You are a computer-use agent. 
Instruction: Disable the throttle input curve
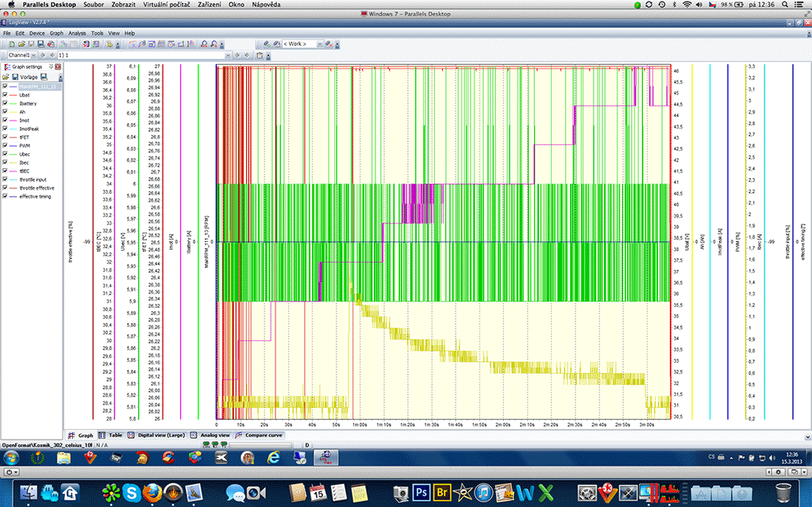coord(6,179)
